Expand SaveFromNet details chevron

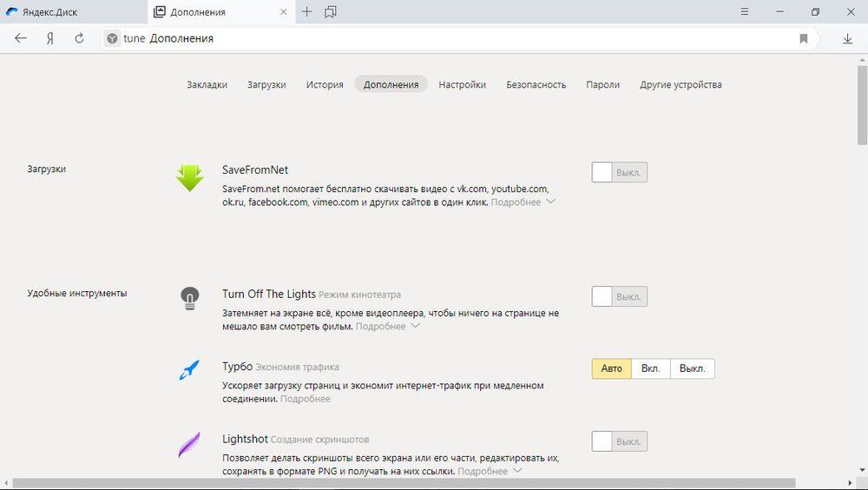(550, 202)
